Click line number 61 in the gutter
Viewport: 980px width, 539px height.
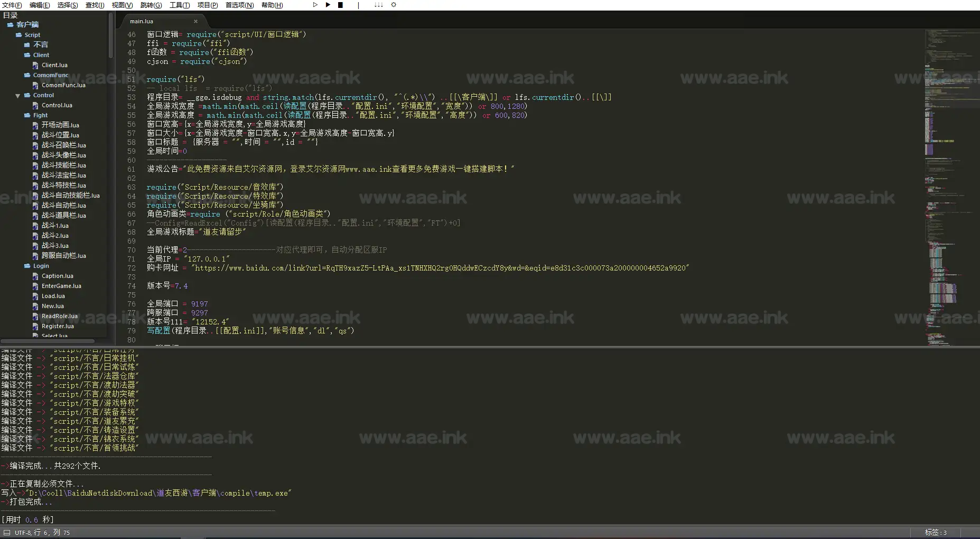(x=132, y=169)
